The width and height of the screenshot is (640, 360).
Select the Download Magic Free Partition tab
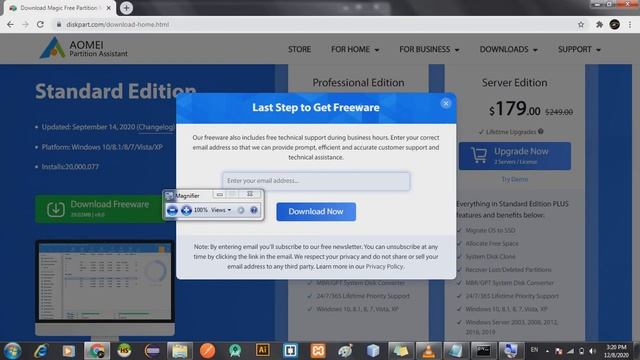tap(59, 8)
